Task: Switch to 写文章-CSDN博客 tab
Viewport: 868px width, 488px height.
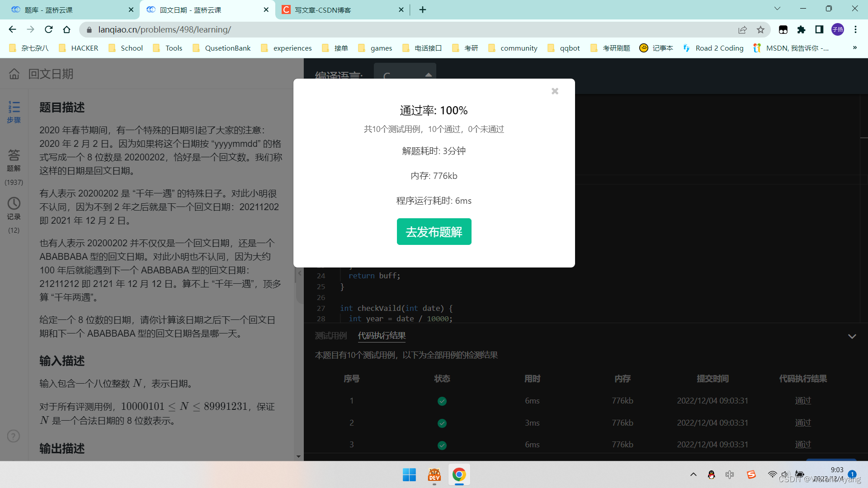Action: pos(341,9)
